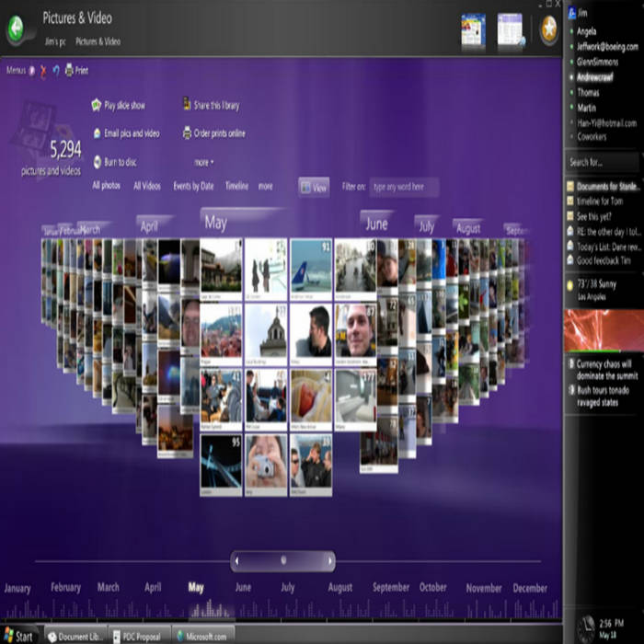
Task: Click the Burn to disc icon
Action: (97, 162)
